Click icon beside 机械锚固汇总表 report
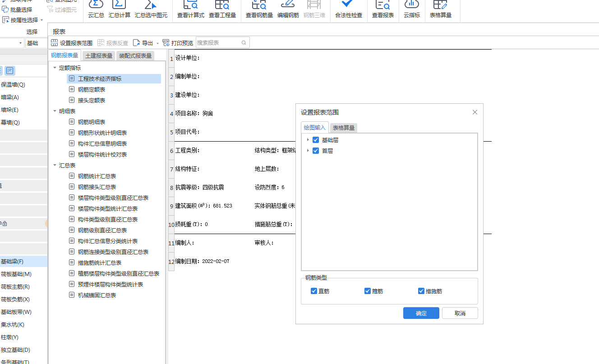This screenshot has height=364, width=599. pos(72,295)
